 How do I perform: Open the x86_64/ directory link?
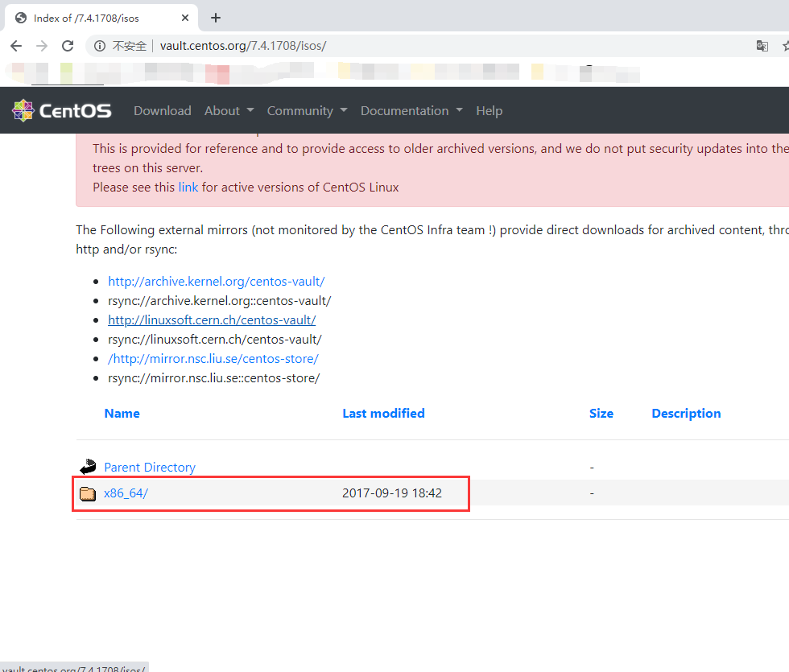tap(126, 493)
